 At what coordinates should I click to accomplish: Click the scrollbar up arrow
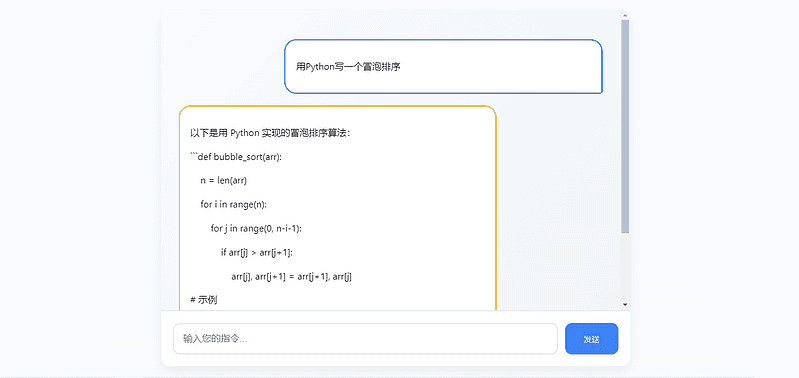point(625,15)
